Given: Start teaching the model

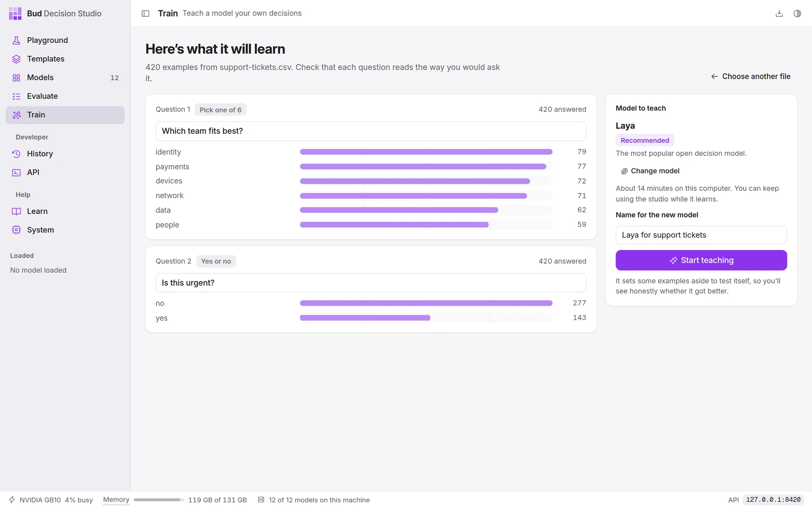Looking at the screenshot, I should pyautogui.click(x=701, y=260).
